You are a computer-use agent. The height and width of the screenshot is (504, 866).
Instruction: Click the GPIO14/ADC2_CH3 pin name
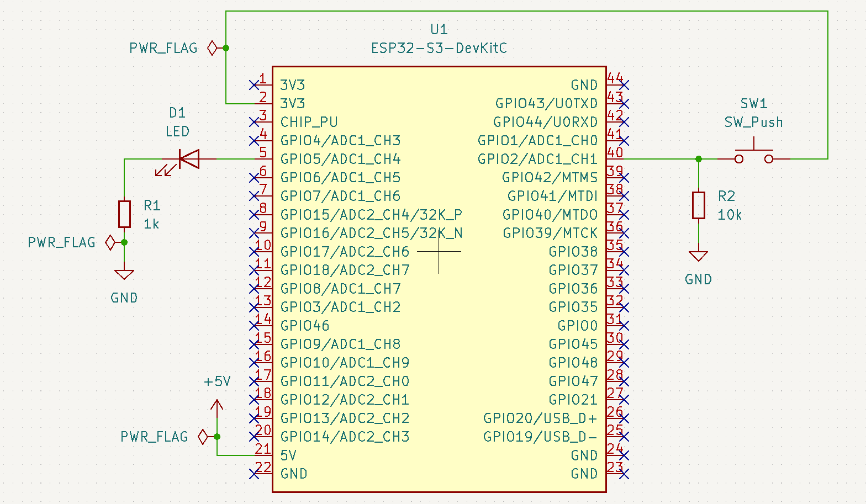(345, 437)
